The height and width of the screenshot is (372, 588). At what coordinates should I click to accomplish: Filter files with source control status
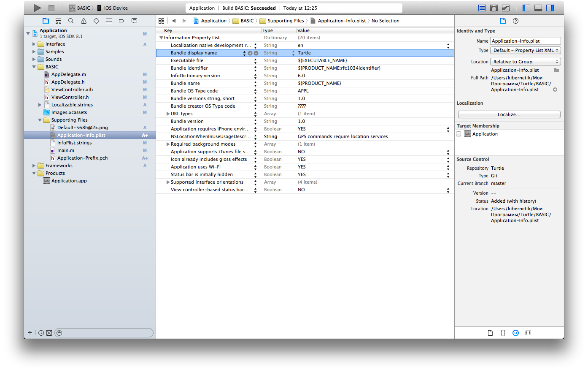pos(49,333)
